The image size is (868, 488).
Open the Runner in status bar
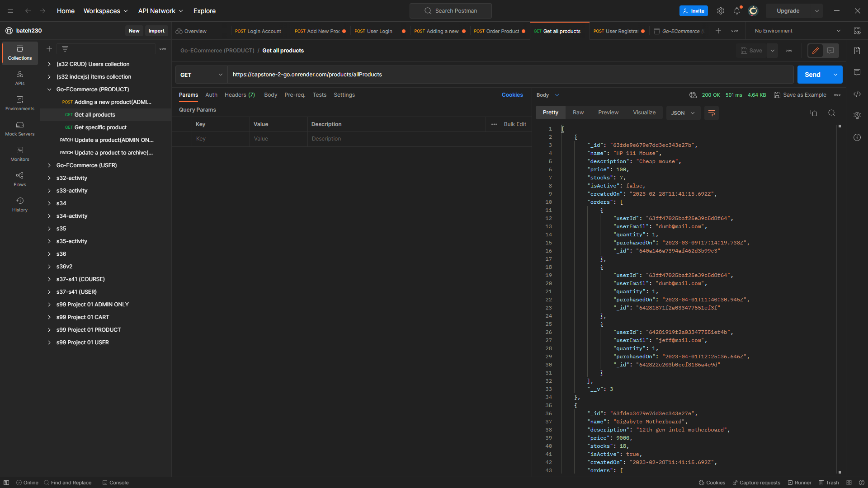[800, 483]
